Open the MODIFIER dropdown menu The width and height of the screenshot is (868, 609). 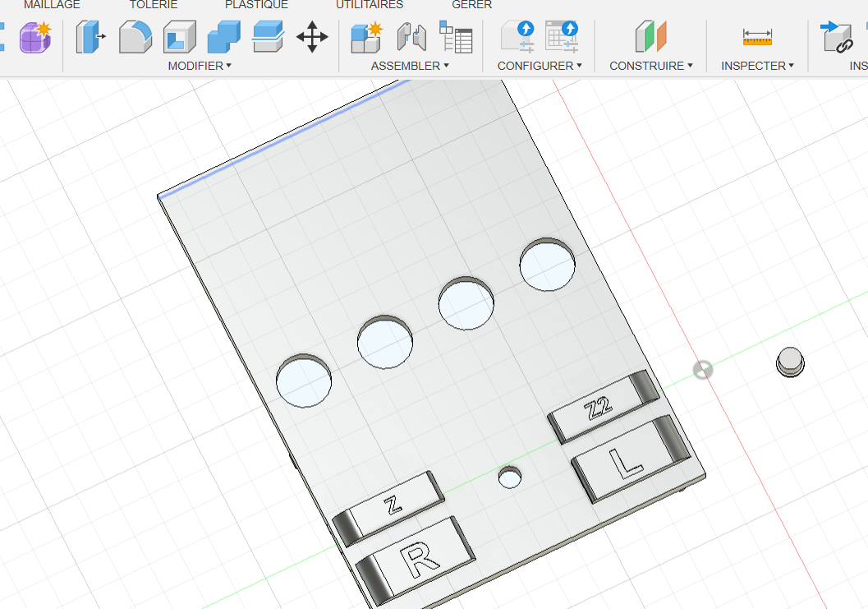click(200, 66)
